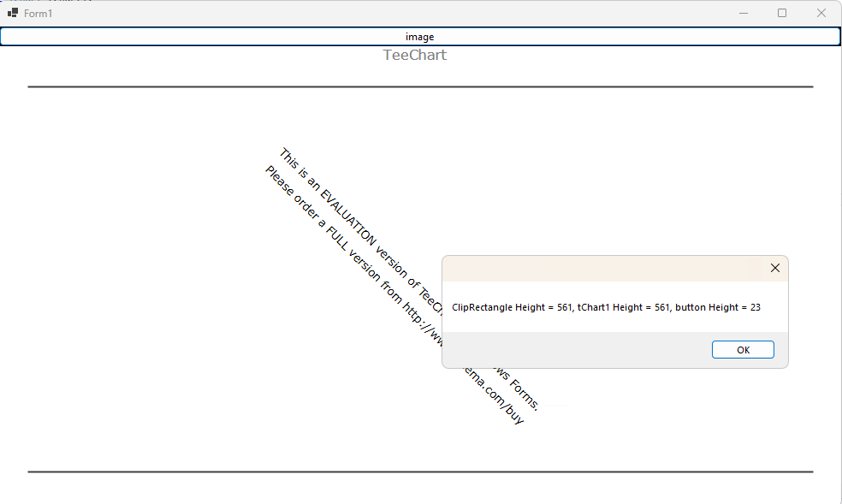Minimize the Form1 window
This screenshot has height=504, width=842.
tap(744, 13)
